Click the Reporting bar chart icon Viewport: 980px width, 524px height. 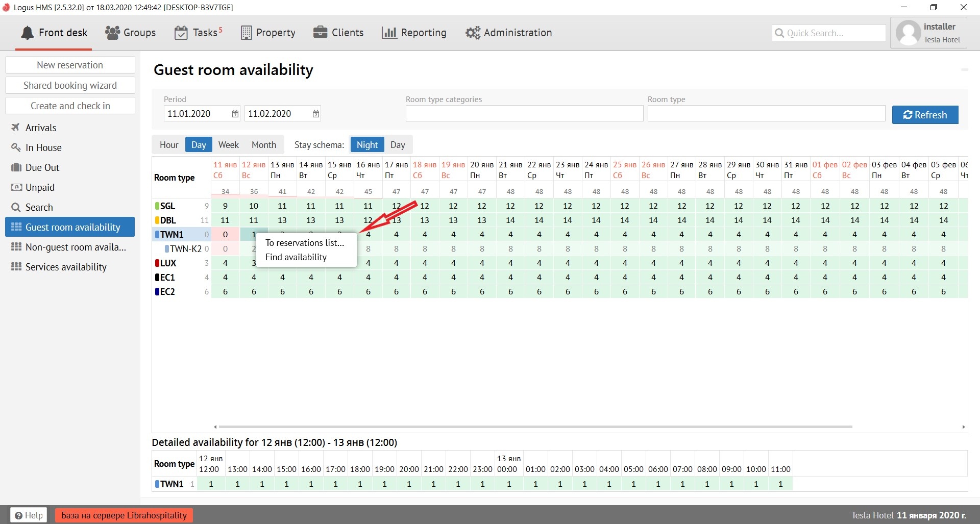[389, 33]
